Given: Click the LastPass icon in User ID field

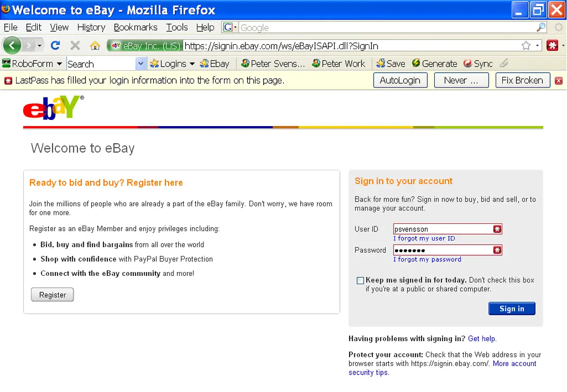Looking at the screenshot, I should (497, 229).
